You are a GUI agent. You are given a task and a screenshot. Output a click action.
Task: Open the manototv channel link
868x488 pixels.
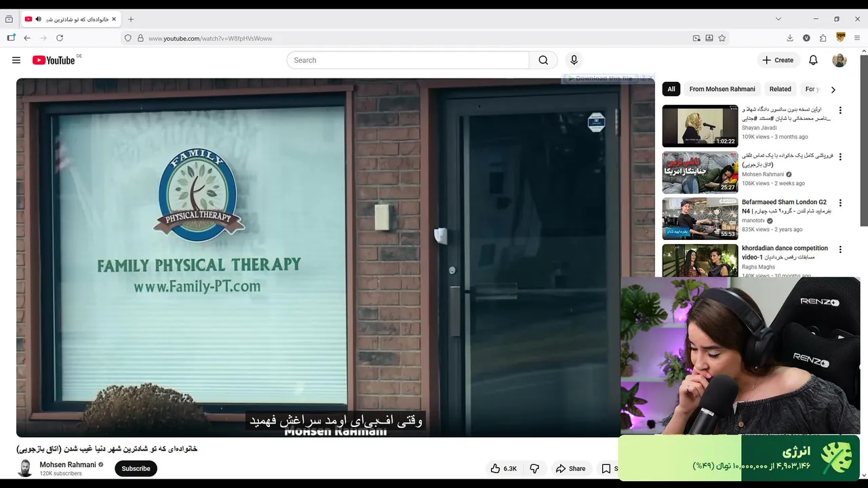pos(753,220)
